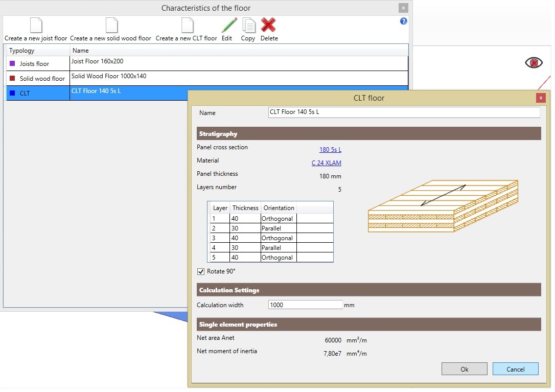Select layer 3 thickness 40 cell
This screenshot has height=392, width=555.
point(245,238)
